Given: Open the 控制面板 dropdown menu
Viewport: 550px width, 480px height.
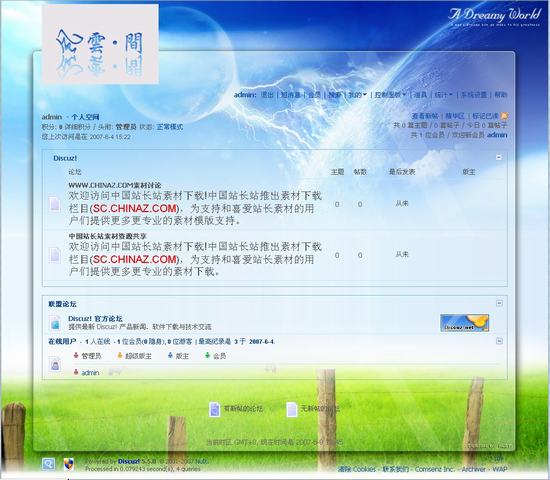Looking at the screenshot, I should (390, 95).
